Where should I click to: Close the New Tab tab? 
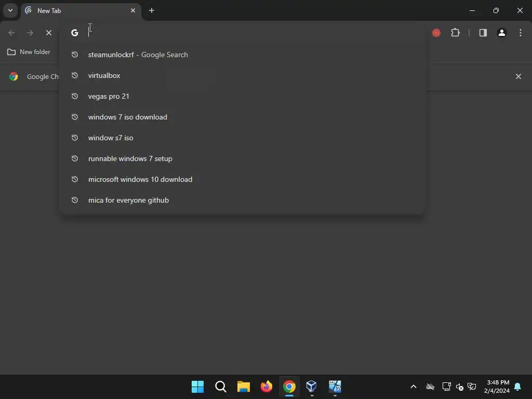click(x=133, y=10)
